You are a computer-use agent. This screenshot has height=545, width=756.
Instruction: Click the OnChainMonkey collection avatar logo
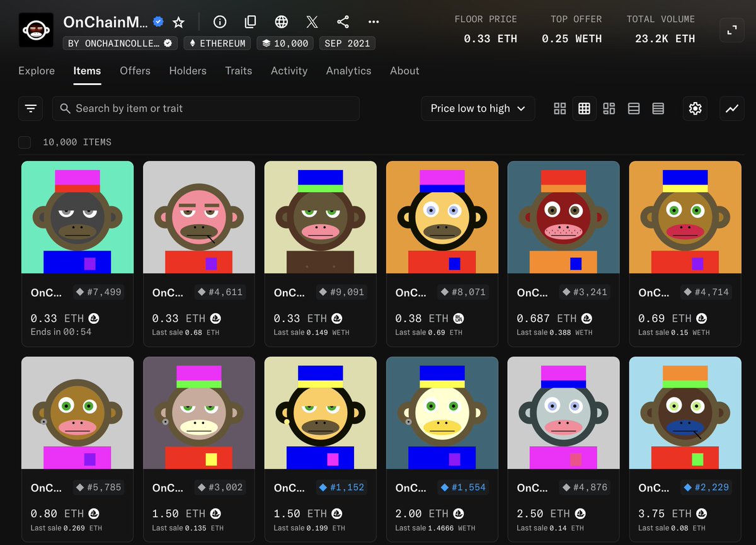pyautogui.click(x=36, y=30)
